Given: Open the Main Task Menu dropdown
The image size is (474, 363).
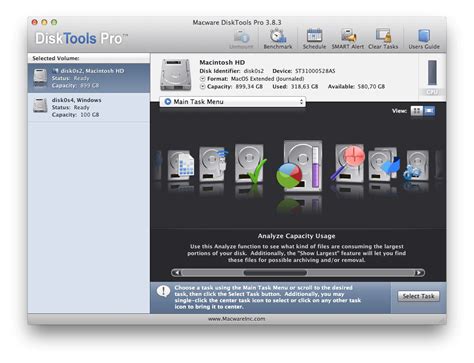Looking at the screenshot, I should pos(233,102).
